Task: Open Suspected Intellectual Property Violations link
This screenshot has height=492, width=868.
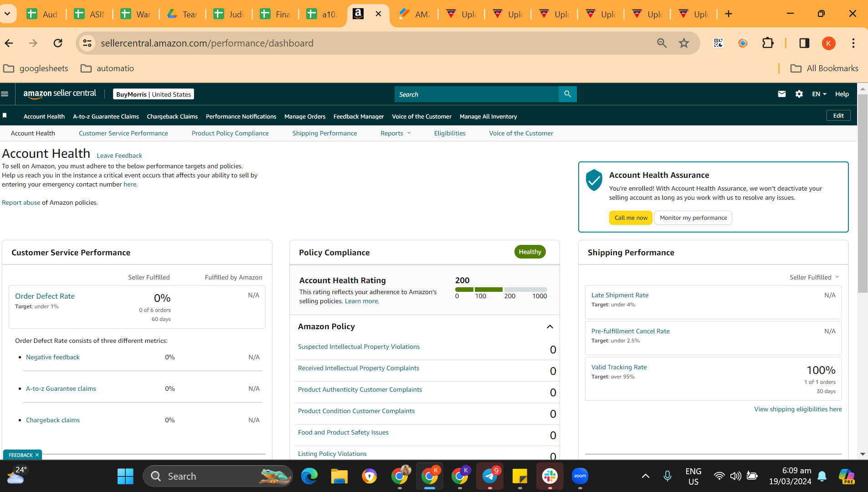Action: point(359,347)
